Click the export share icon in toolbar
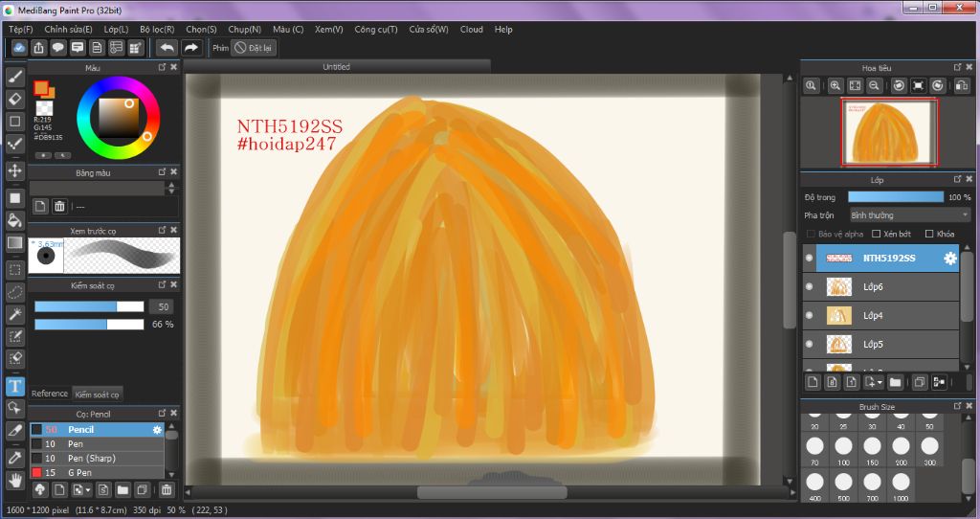Image resolution: width=980 pixels, height=519 pixels. pos(38,48)
